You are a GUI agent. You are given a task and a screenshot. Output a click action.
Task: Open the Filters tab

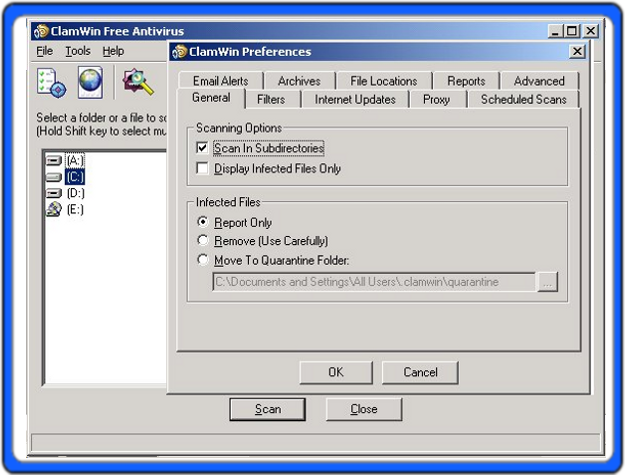(x=271, y=99)
